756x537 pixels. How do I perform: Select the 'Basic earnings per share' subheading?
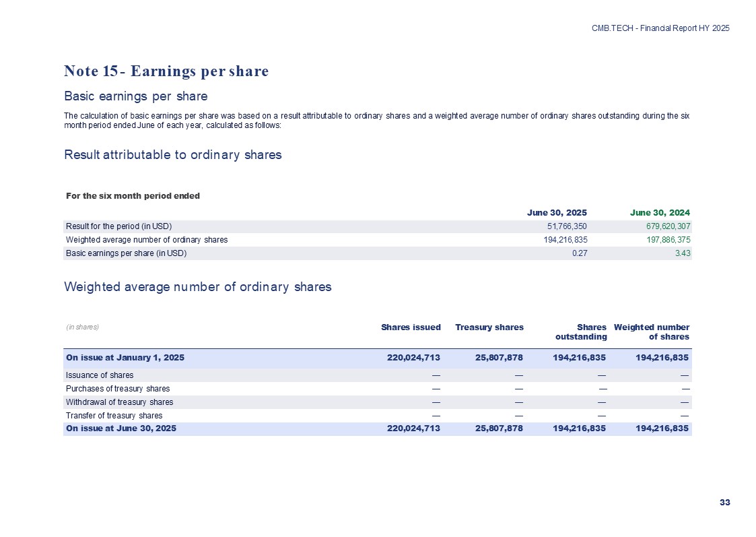tap(135, 95)
